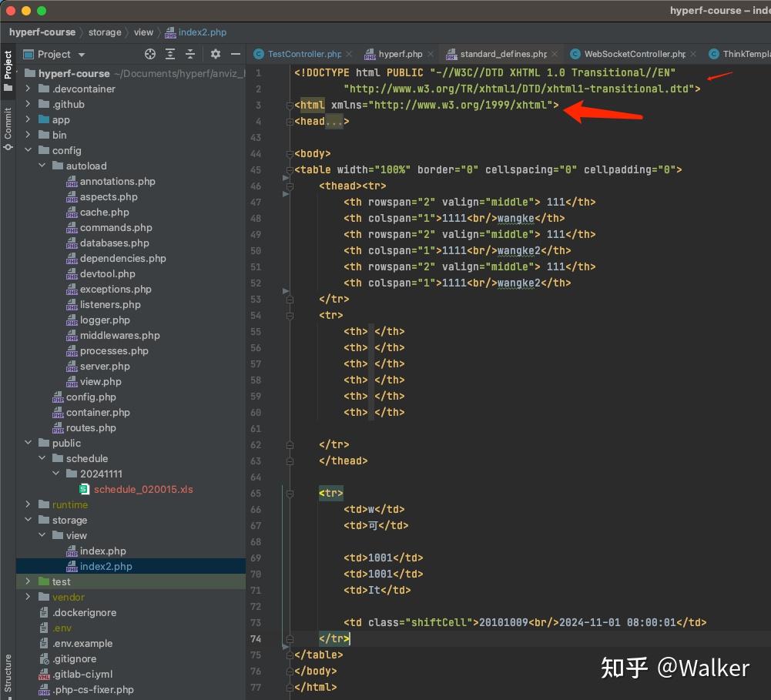The image size is (771, 700).
Task: Open schedule_020015.xls file in tree
Action: tap(143, 489)
